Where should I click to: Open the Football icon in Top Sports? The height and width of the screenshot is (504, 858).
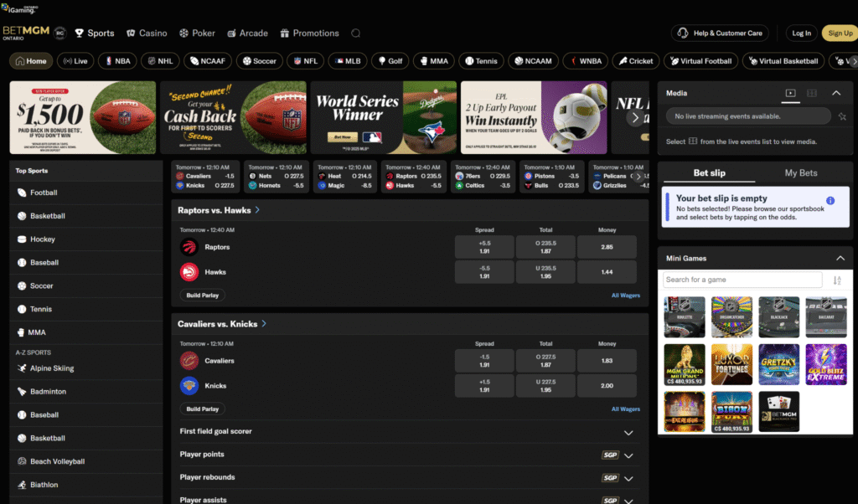coord(22,193)
